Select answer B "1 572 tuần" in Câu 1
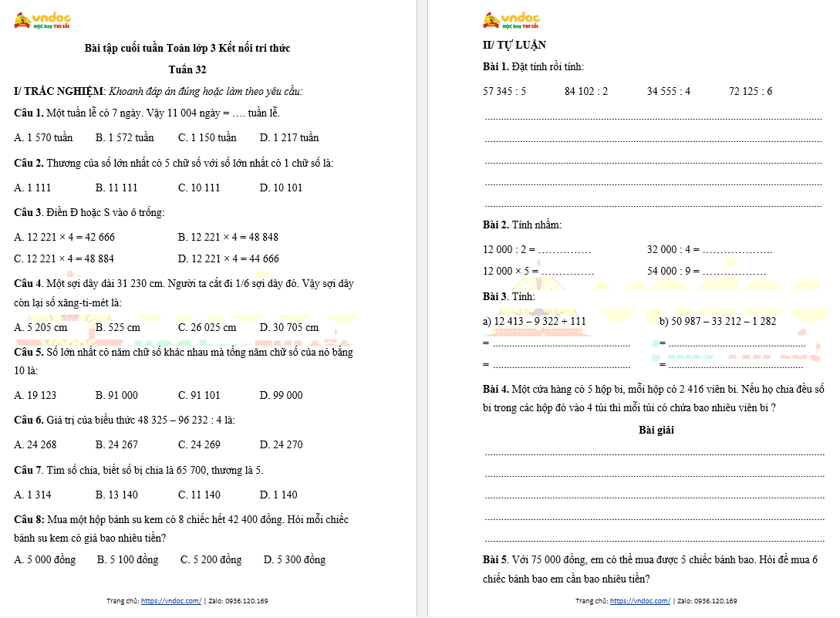840x618 pixels. tap(124, 137)
